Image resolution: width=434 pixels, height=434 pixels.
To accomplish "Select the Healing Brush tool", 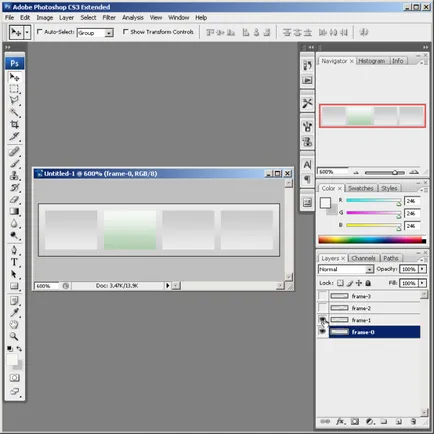I will click(x=14, y=152).
